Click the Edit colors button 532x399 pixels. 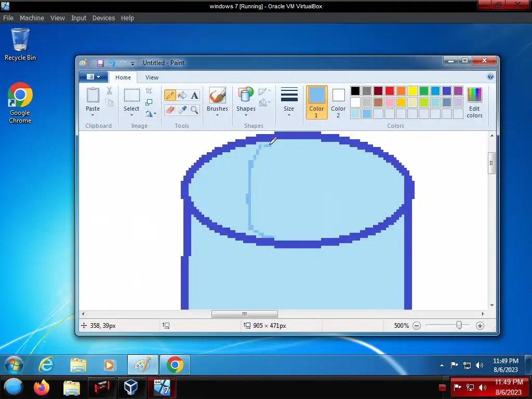[474, 102]
